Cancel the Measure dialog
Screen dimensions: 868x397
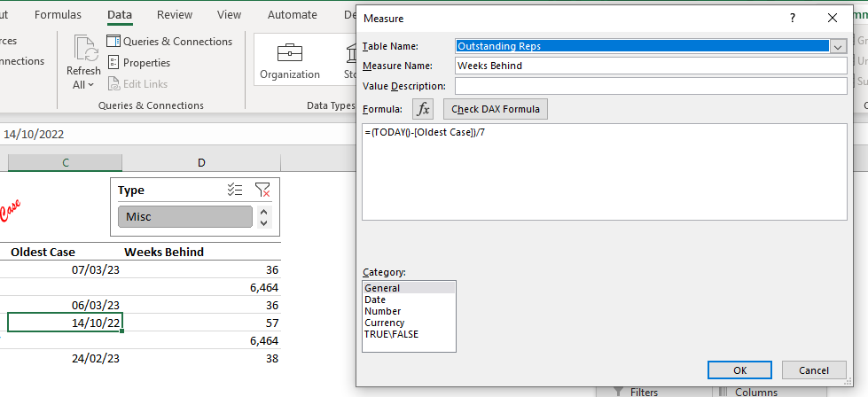click(814, 370)
